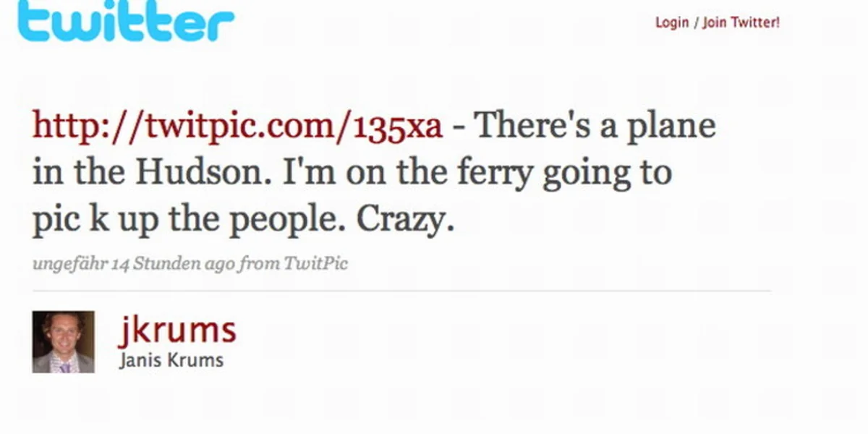This screenshot has height=434, width=868.
Task: Click the 'http://' part of the URL
Action: [x=74, y=127]
